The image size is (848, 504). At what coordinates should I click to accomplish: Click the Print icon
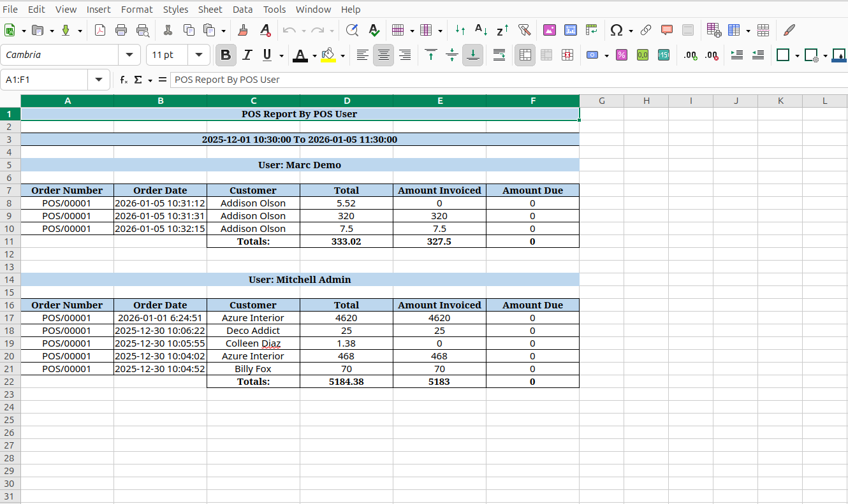coord(121,30)
